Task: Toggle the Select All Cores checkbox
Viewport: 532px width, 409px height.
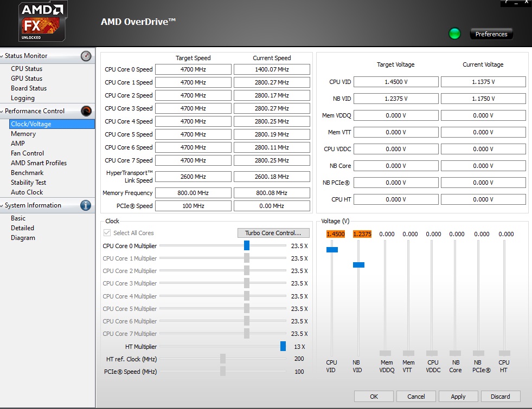Action: click(107, 233)
